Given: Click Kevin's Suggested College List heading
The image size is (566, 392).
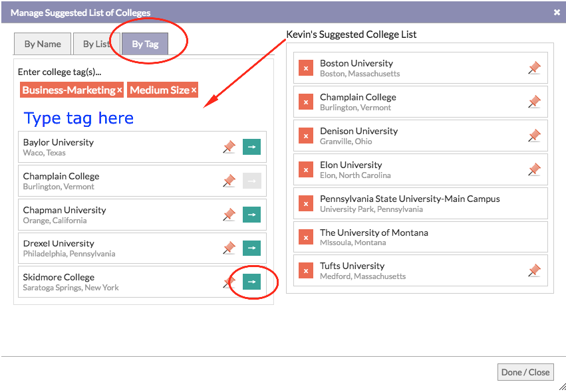Looking at the screenshot, I should point(351,35).
